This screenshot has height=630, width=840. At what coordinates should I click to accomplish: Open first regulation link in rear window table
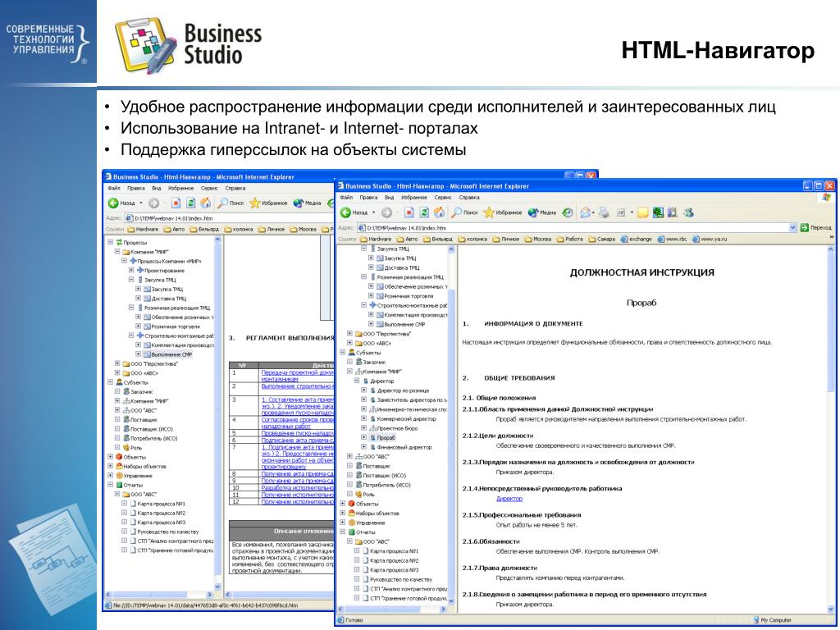[x=297, y=375]
